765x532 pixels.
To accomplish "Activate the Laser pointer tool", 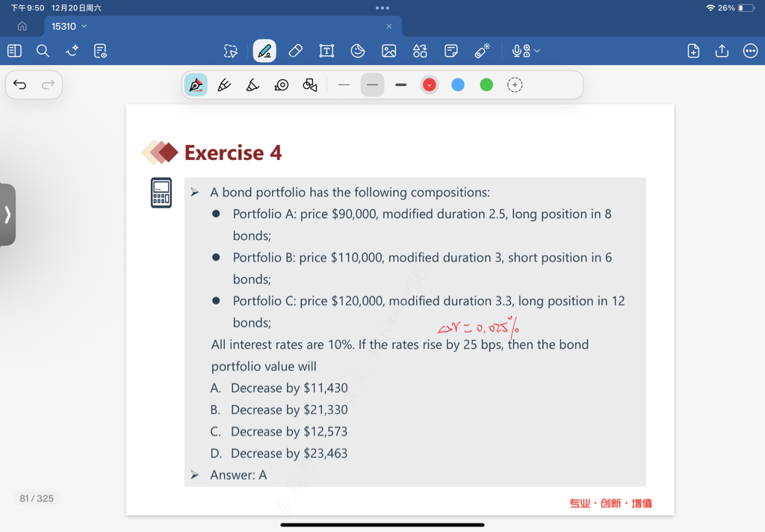I will pos(482,51).
